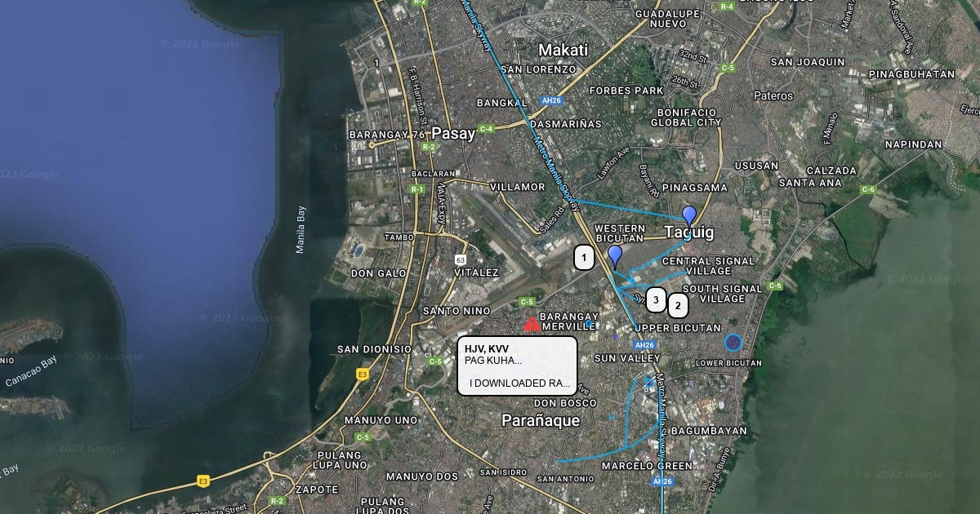Viewport: 980px width, 514px height.
Task: Select numbered marker 1
Action: [x=584, y=258]
